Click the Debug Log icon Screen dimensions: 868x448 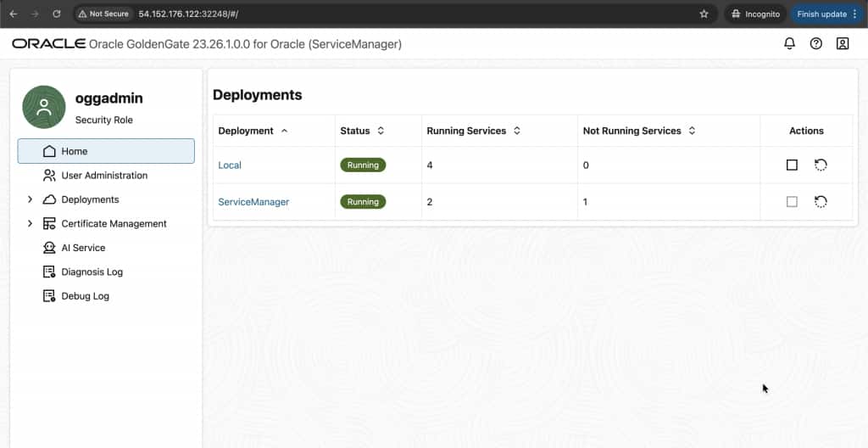(49, 296)
